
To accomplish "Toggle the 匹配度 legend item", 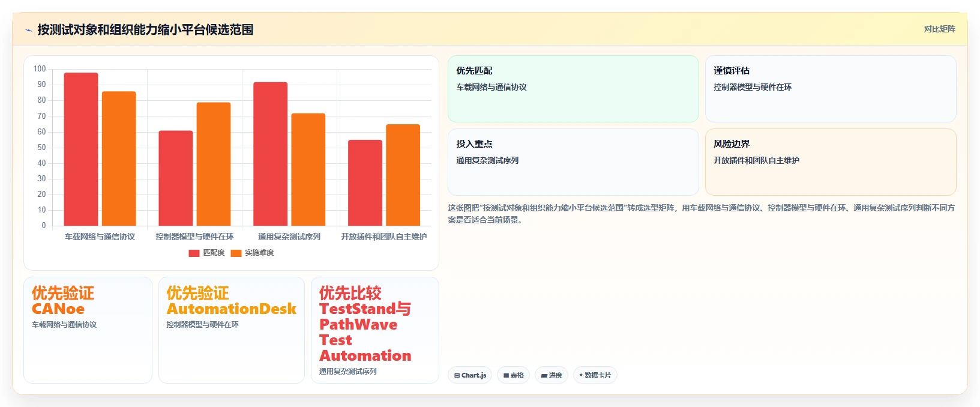I will point(206,253).
